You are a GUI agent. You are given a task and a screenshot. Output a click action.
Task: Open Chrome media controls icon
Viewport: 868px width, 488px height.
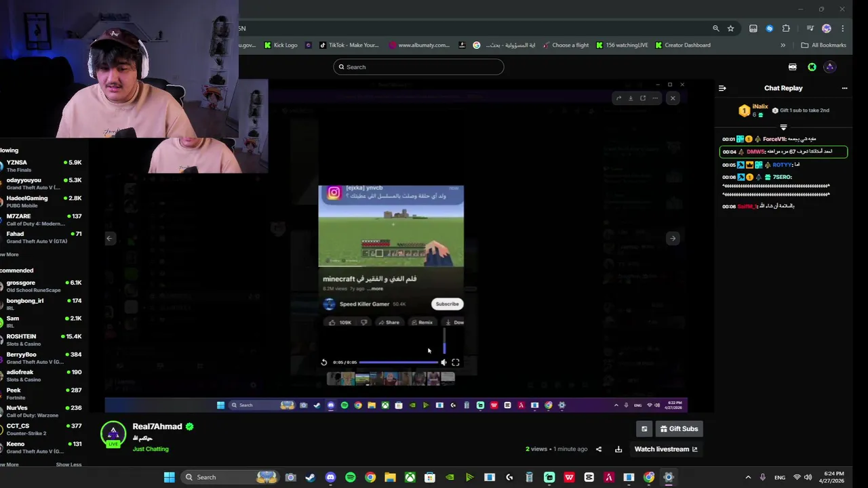[810, 28]
